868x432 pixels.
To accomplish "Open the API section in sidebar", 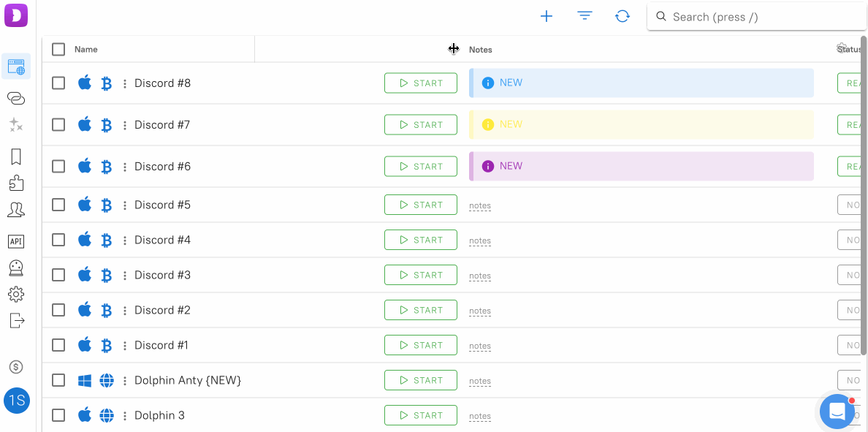I will point(16,241).
